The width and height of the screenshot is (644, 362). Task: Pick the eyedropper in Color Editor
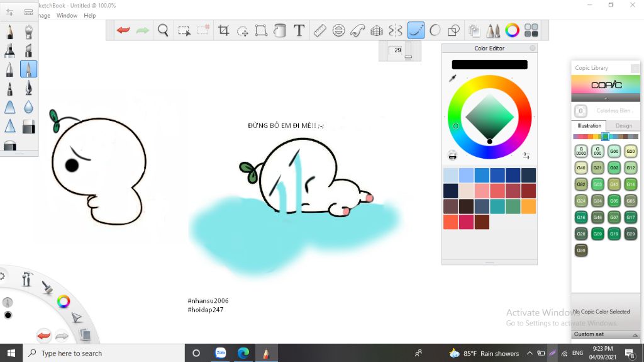coord(453,77)
